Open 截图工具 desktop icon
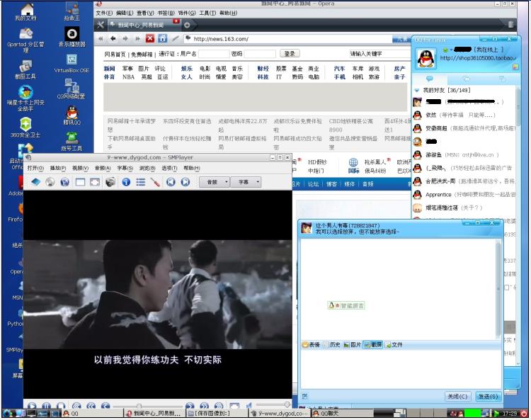The width and height of the screenshot is (531, 420). click(x=25, y=69)
